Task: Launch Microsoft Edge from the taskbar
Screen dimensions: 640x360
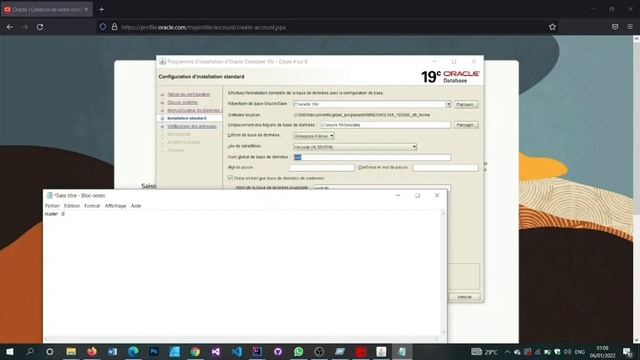Action: point(133,351)
